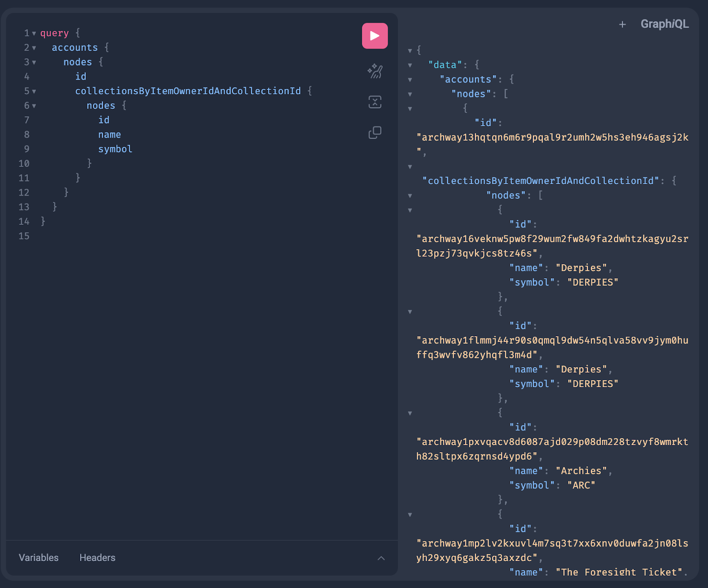Expand the variables editor panel chevron

pyautogui.click(x=381, y=558)
